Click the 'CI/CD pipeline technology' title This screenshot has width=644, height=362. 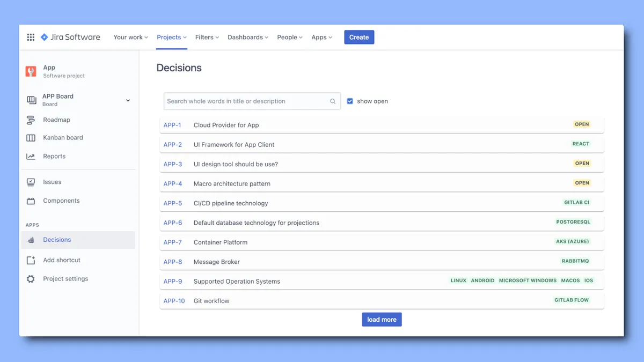point(231,204)
